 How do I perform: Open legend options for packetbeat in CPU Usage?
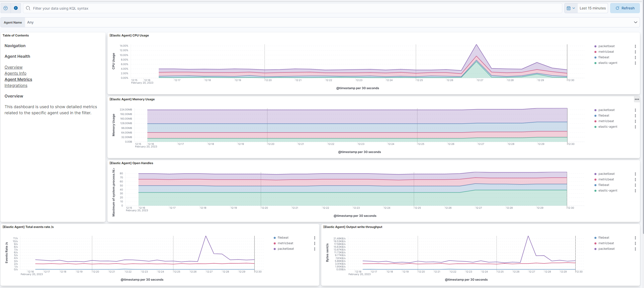(x=635, y=46)
